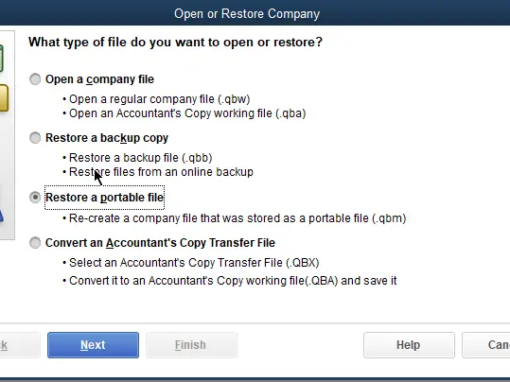Click the blue Next button
The image size is (510, 382).
pos(93,345)
